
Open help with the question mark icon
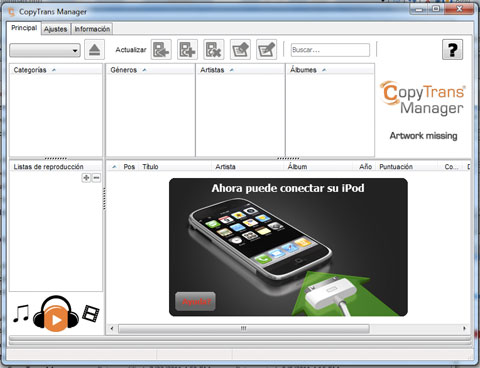[x=452, y=50]
